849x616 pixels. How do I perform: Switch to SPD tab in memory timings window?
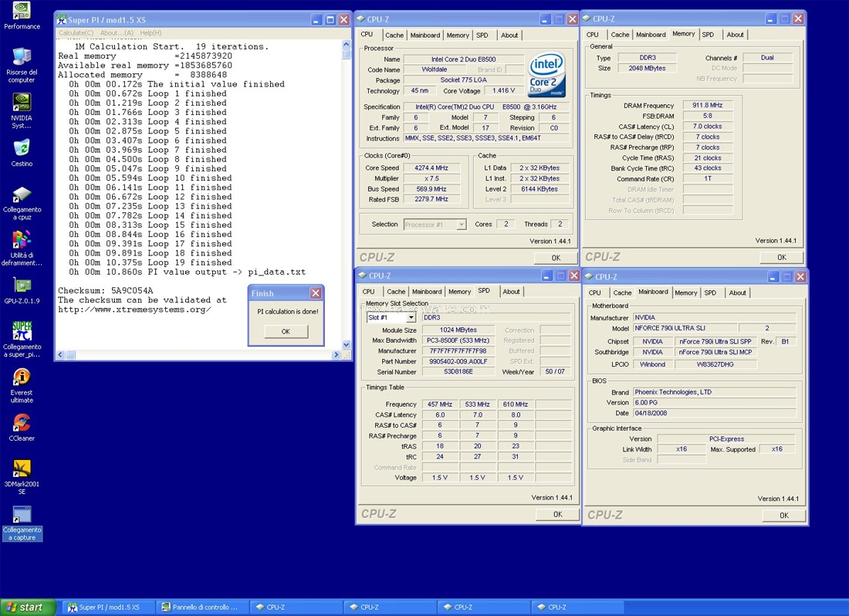708,35
